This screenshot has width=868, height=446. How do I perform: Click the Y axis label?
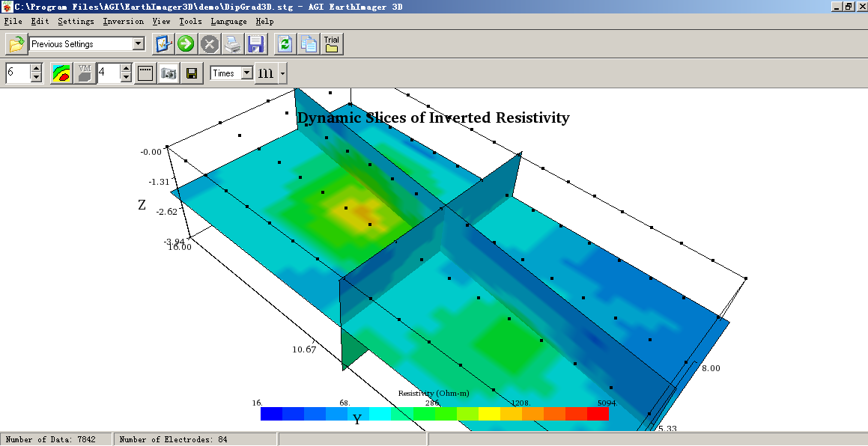pos(357,420)
